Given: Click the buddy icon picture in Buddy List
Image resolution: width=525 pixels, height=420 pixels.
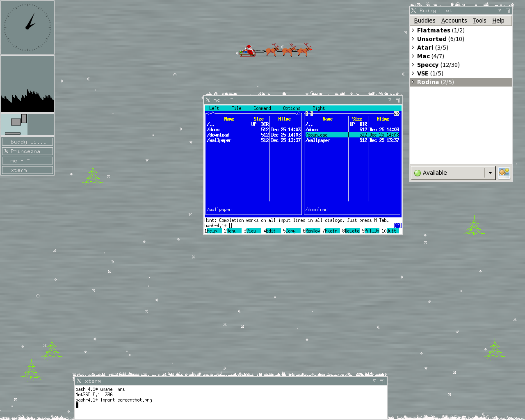Looking at the screenshot, I should coord(504,173).
